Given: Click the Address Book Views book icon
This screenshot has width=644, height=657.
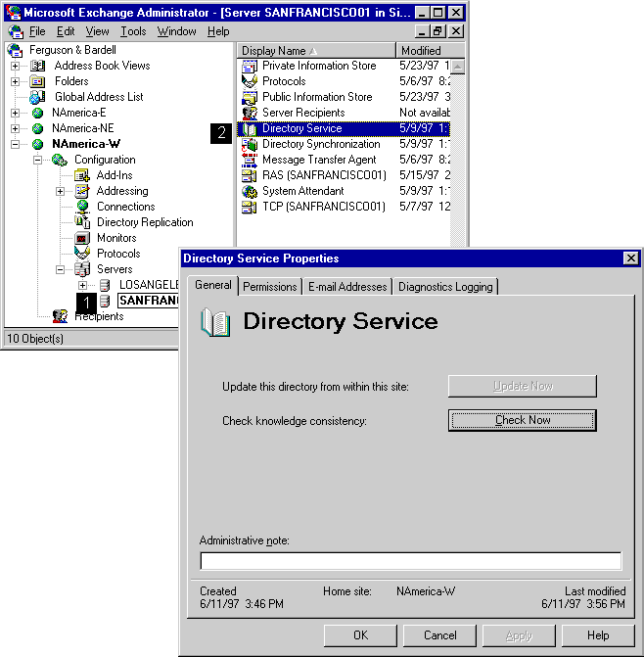Looking at the screenshot, I should click(38, 66).
